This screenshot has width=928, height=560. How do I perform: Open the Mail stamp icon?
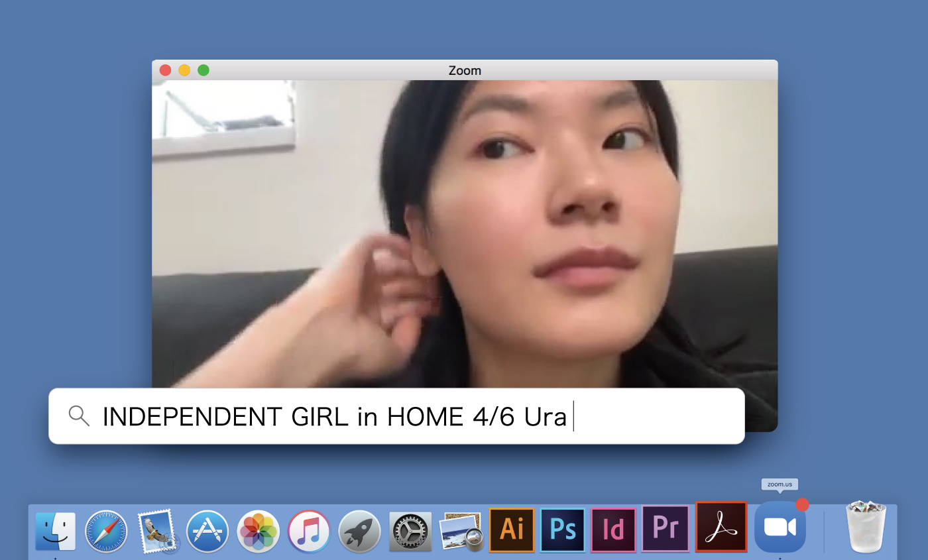coord(157,531)
